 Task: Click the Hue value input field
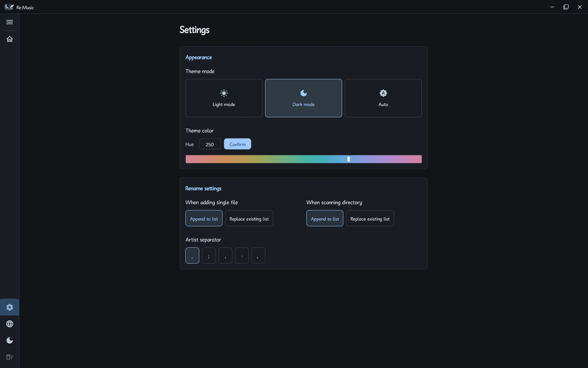click(210, 144)
